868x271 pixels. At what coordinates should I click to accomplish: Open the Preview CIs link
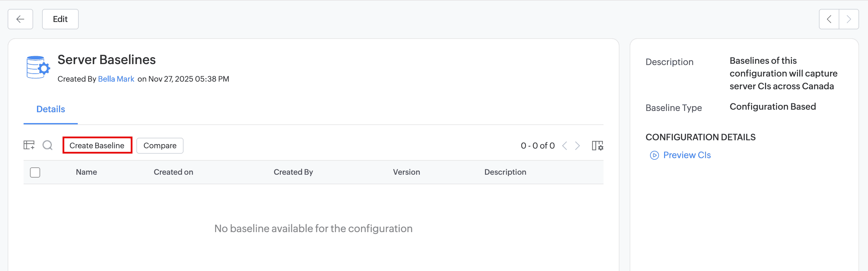[687, 155]
